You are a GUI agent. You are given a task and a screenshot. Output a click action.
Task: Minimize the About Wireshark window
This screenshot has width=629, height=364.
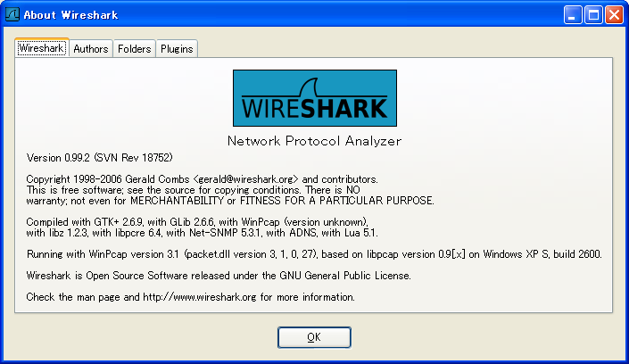(573, 15)
